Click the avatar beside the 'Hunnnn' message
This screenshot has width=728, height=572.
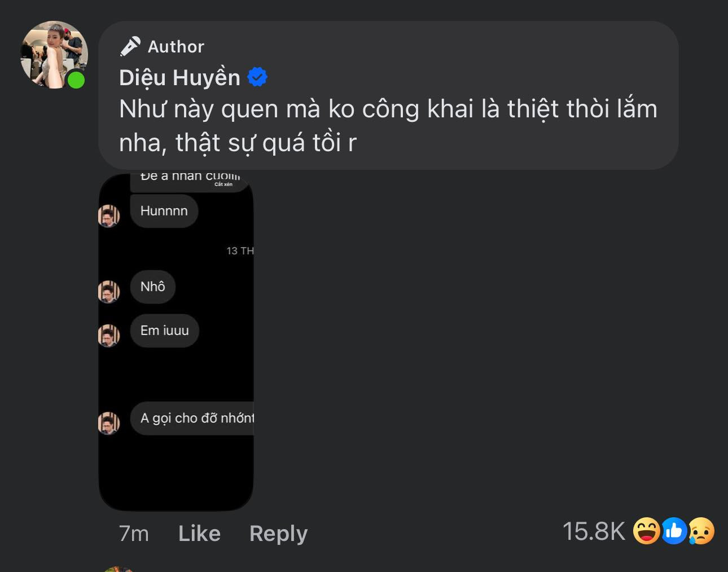pos(109,215)
